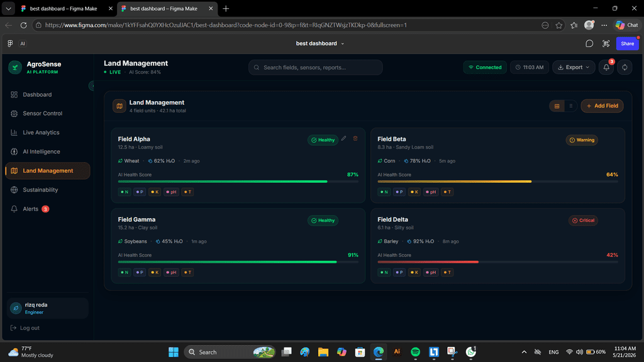The width and height of the screenshot is (644, 362).
Task: Click Field Delta health score bar
Action: point(497,262)
